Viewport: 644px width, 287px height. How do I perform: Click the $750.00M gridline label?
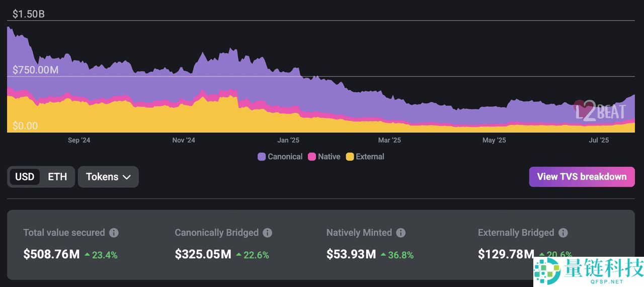[x=36, y=70]
